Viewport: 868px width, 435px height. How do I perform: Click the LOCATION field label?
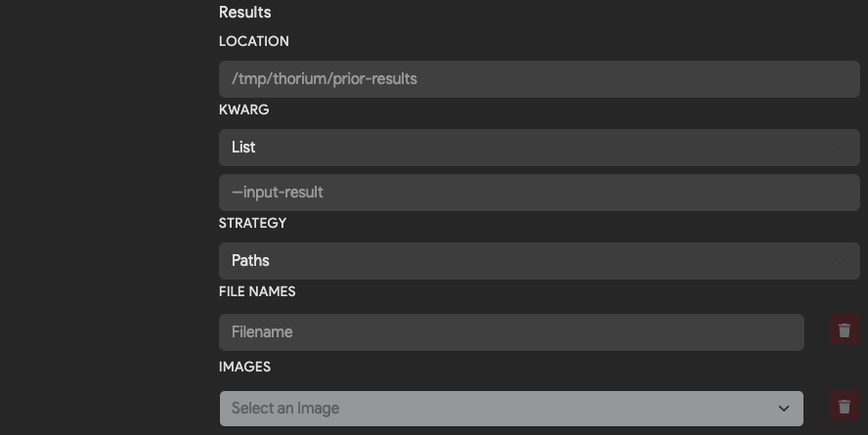253,41
